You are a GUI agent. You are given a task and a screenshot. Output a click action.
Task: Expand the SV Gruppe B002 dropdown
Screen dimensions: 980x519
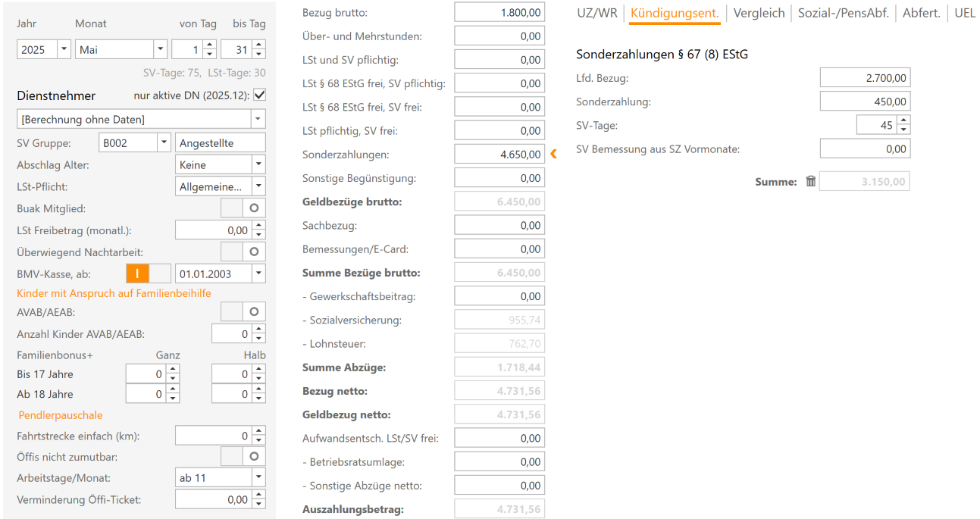[164, 142]
